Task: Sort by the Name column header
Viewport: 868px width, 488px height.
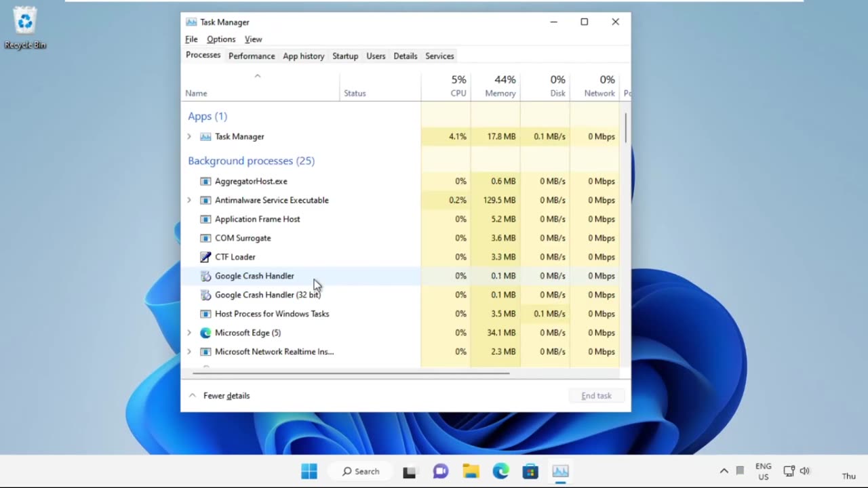Action: [261, 86]
